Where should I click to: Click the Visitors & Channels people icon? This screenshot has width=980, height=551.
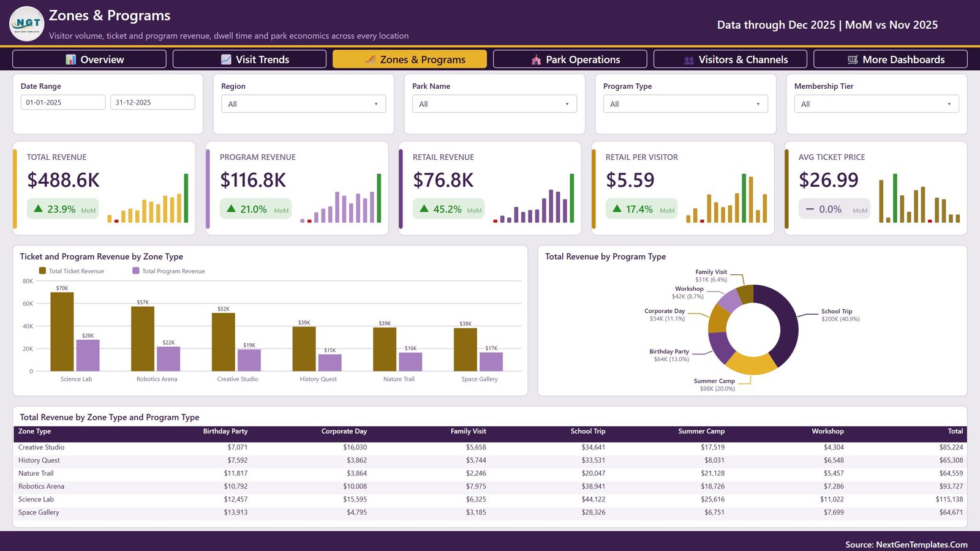click(x=688, y=60)
